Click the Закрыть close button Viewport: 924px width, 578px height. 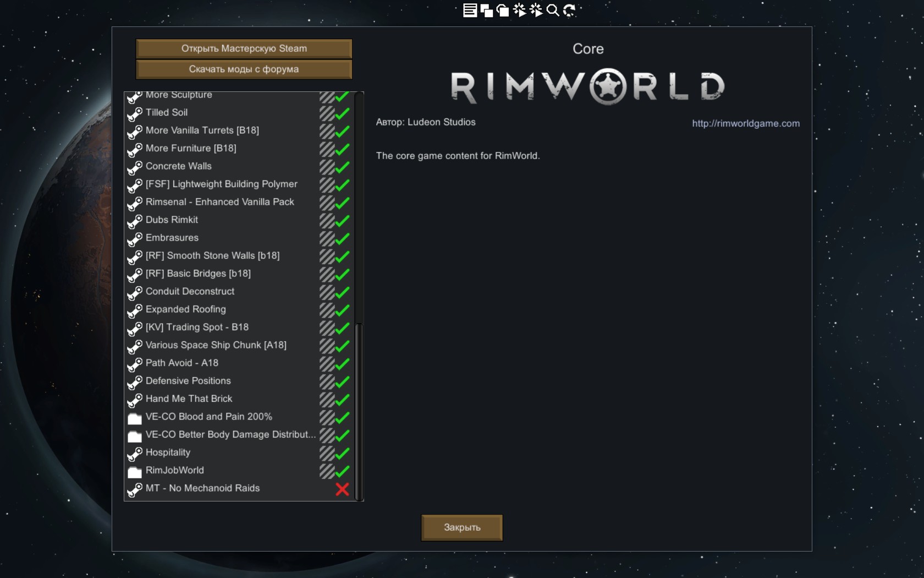pyautogui.click(x=462, y=527)
